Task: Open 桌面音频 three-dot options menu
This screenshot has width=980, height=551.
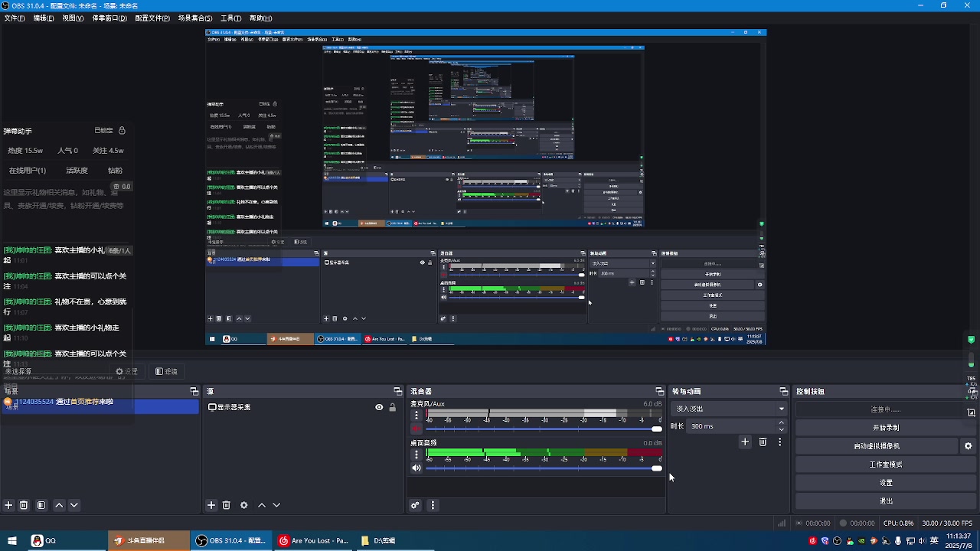Action: coord(416,455)
